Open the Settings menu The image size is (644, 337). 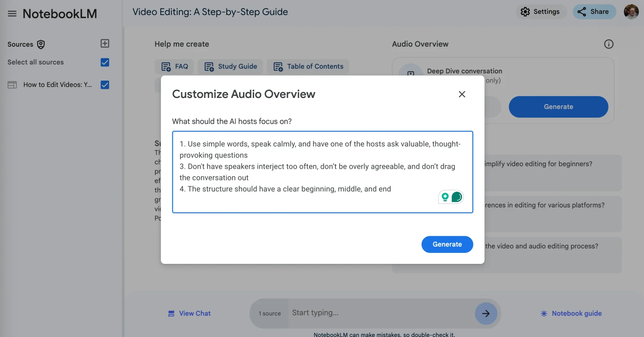(540, 12)
